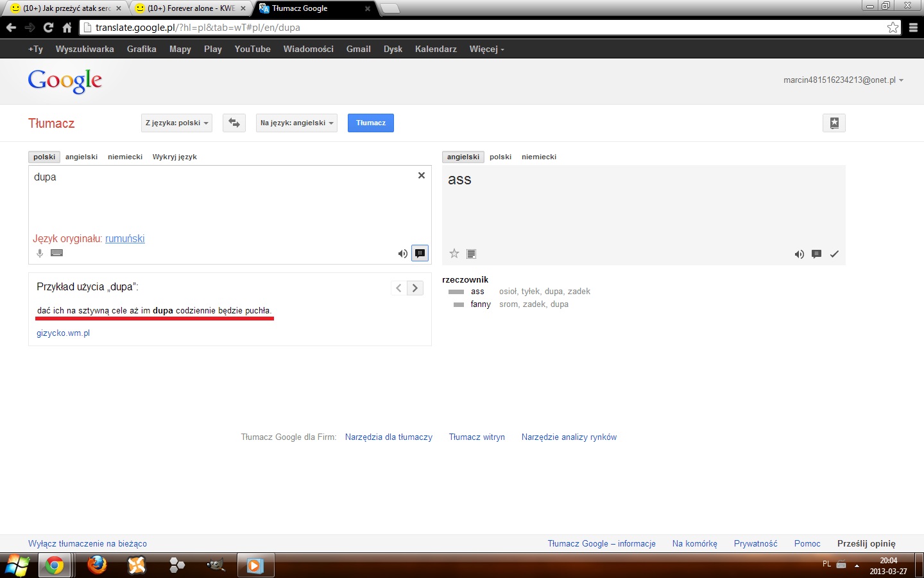Open Kalendarz in the top bar
The image size is (924, 578).
click(x=436, y=49)
